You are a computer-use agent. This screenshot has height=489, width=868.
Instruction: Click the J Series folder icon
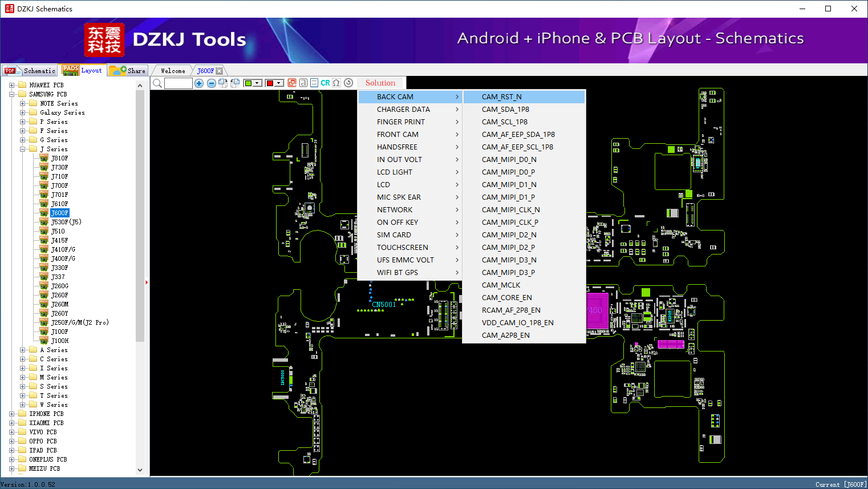(33, 149)
